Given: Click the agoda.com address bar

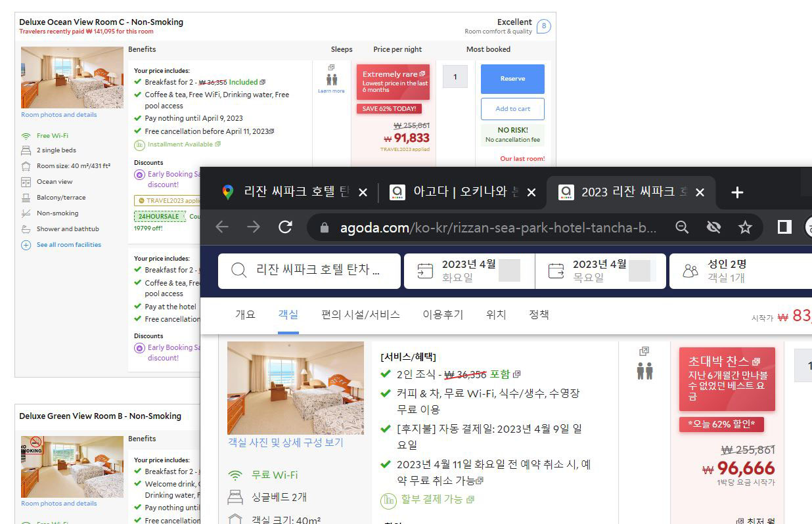Looking at the screenshot, I should [498, 228].
